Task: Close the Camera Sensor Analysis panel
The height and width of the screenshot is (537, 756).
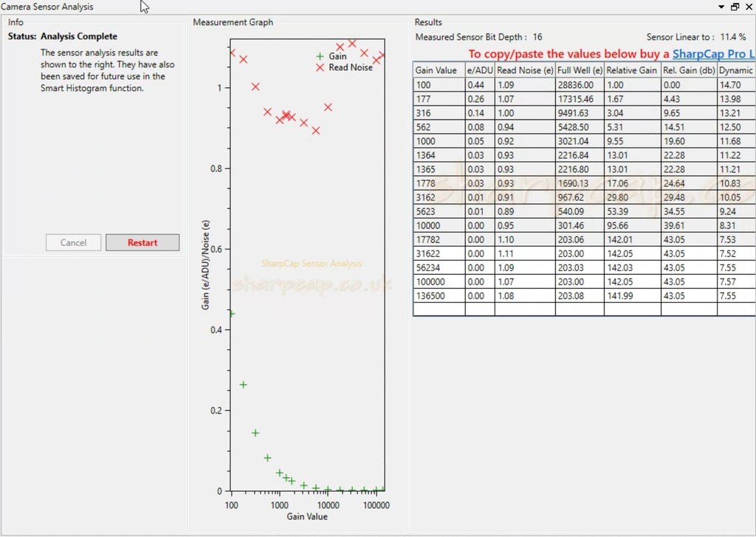Action: tap(749, 7)
